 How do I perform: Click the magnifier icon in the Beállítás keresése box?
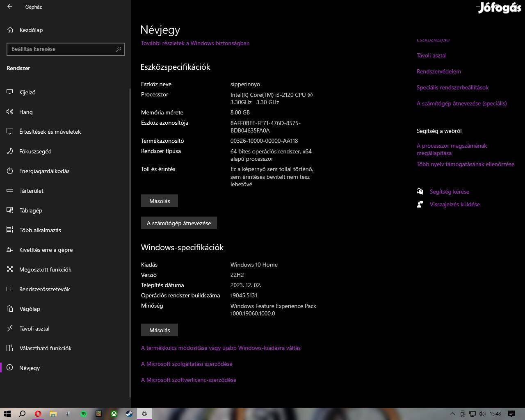119,49
